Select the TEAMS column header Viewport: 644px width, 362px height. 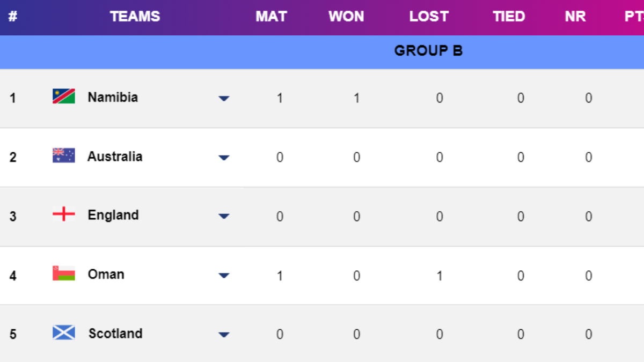[x=135, y=17]
